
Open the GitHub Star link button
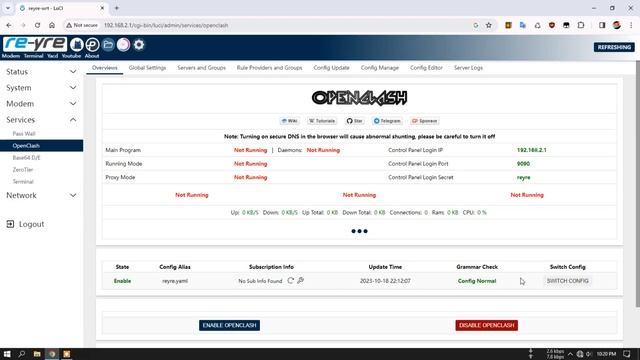pyautogui.click(x=354, y=121)
